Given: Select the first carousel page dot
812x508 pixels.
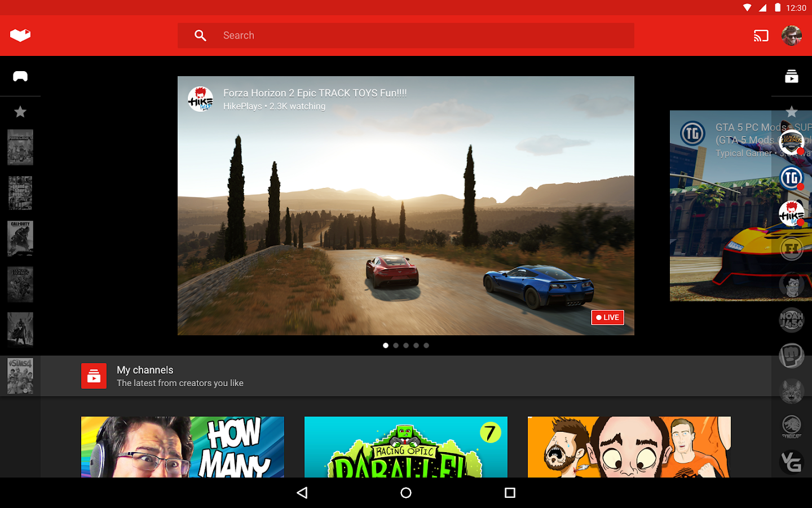Looking at the screenshot, I should pos(386,345).
